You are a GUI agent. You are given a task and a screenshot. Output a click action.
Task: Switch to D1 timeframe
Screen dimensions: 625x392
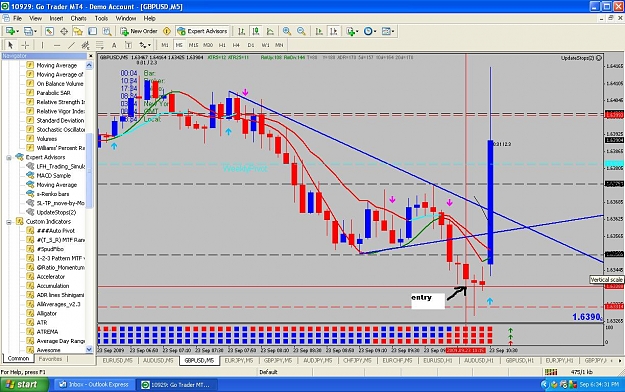(250, 45)
